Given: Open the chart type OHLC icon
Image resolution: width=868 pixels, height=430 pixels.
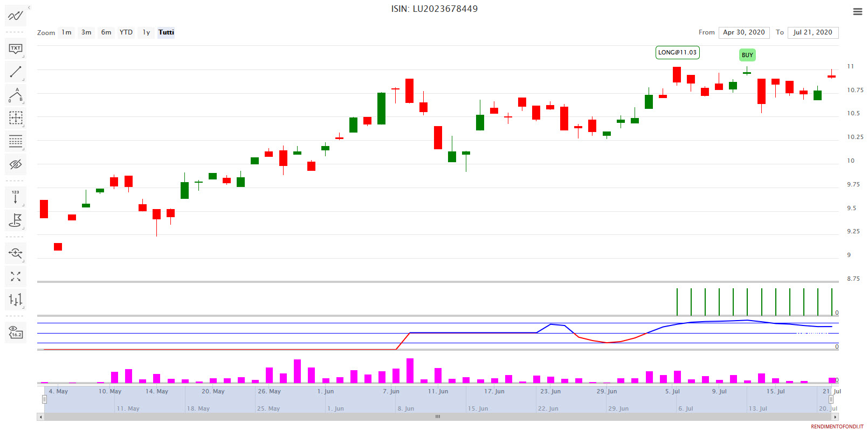Looking at the screenshot, I should (x=15, y=300).
